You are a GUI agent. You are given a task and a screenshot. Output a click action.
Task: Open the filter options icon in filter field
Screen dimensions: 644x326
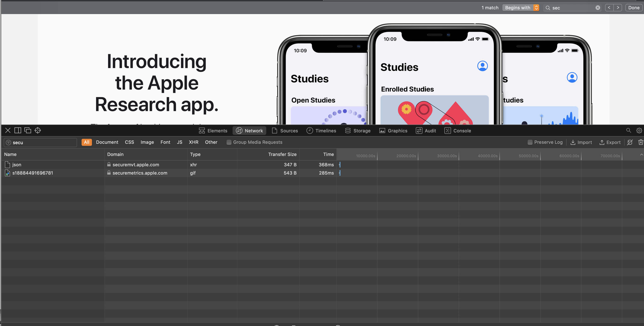click(x=8, y=142)
